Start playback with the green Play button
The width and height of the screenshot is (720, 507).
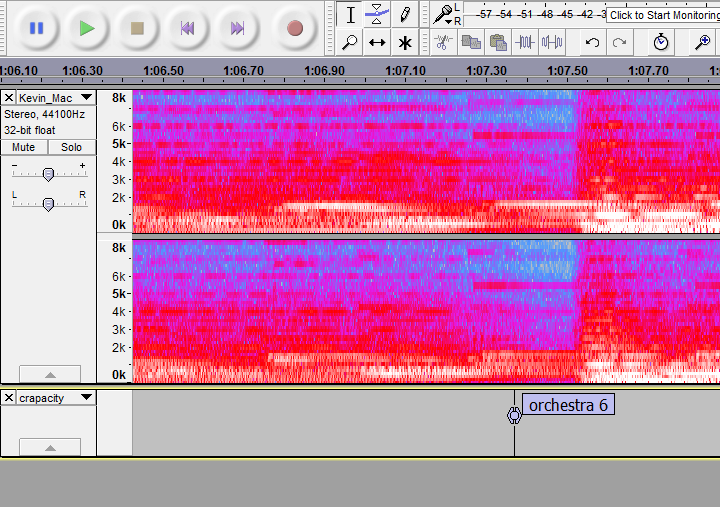pyautogui.click(x=87, y=28)
